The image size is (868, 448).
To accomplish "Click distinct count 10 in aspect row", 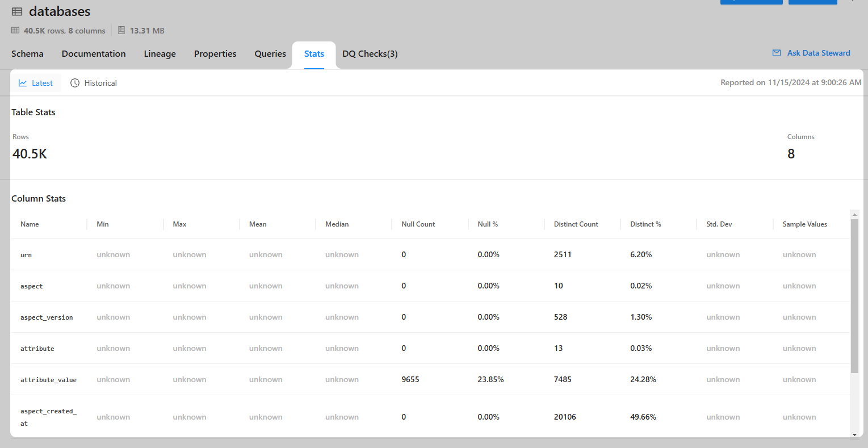I will pyautogui.click(x=559, y=286).
